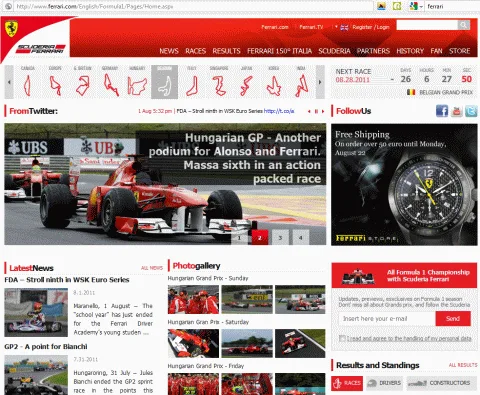
Task: Go to hero slide 2
Action: tap(260, 238)
